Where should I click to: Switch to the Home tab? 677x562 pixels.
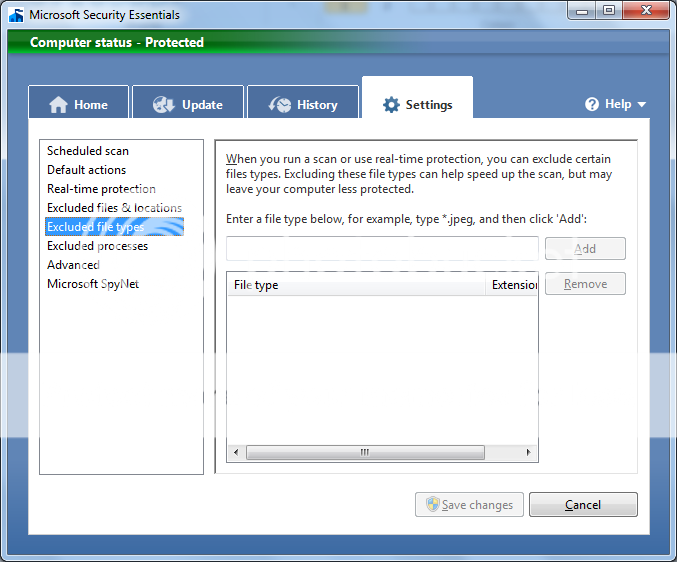pos(79,102)
